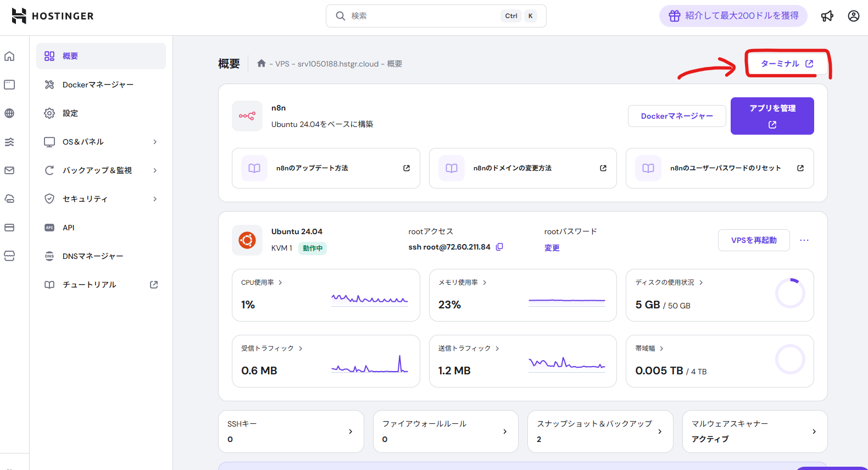Image resolution: width=868 pixels, height=470 pixels.
Task: Click the globe domains icon in rail
Action: pos(9,113)
